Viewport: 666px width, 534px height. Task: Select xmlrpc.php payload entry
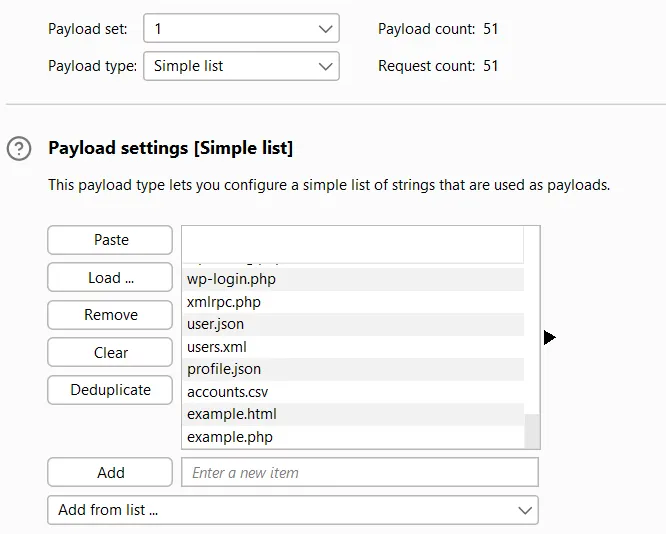tap(224, 302)
